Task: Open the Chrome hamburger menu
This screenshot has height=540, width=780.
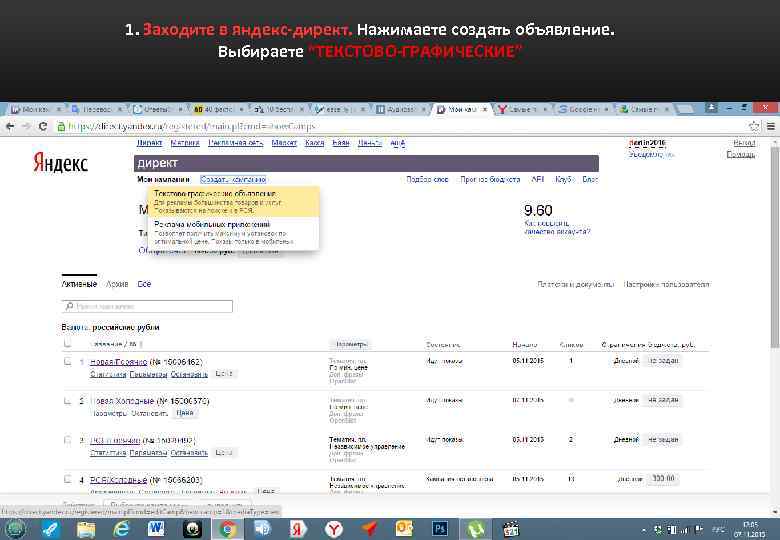Action: point(771,126)
